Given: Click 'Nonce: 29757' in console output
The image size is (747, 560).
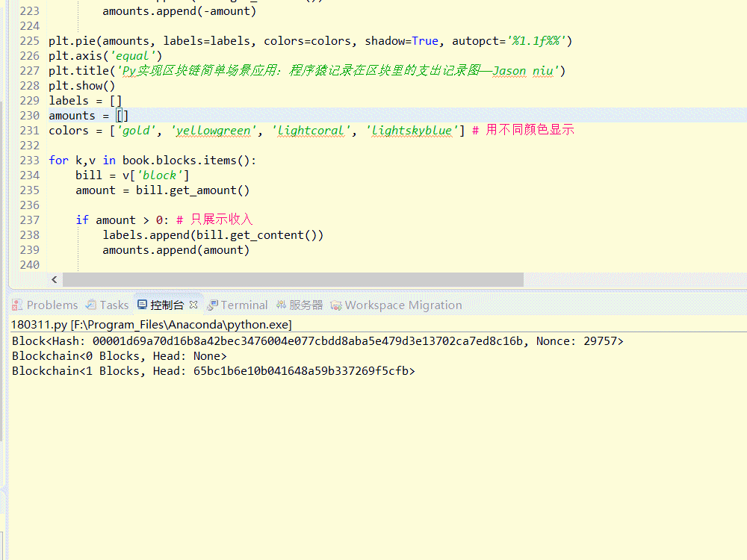Looking at the screenshot, I should pyautogui.click(x=577, y=341).
